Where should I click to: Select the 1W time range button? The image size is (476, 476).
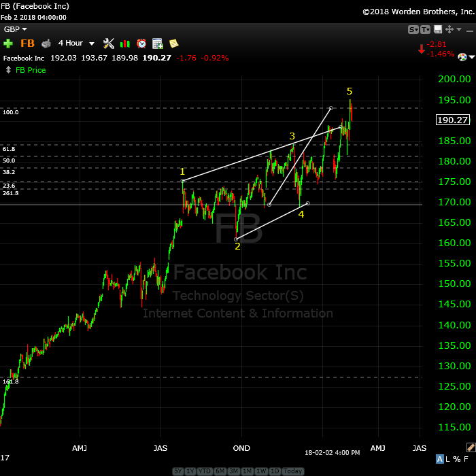click(261, 471)
